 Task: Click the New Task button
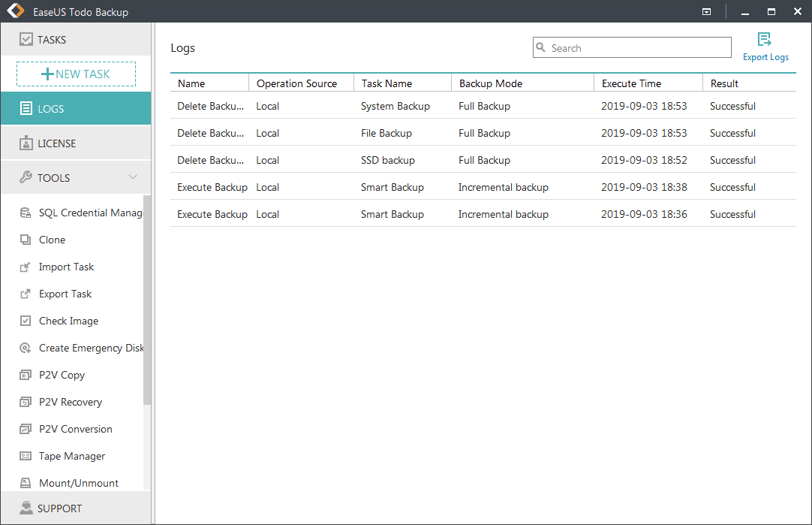[x=76, y=74]
